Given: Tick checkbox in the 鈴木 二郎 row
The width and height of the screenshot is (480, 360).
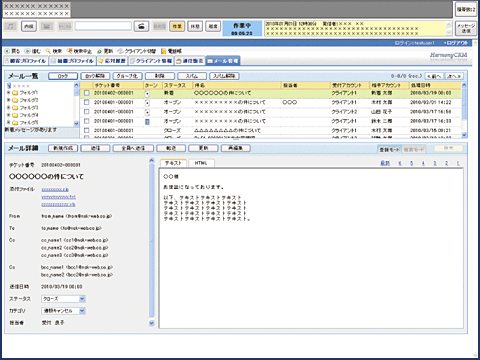Looking at the screenshot, I should 87,121.
